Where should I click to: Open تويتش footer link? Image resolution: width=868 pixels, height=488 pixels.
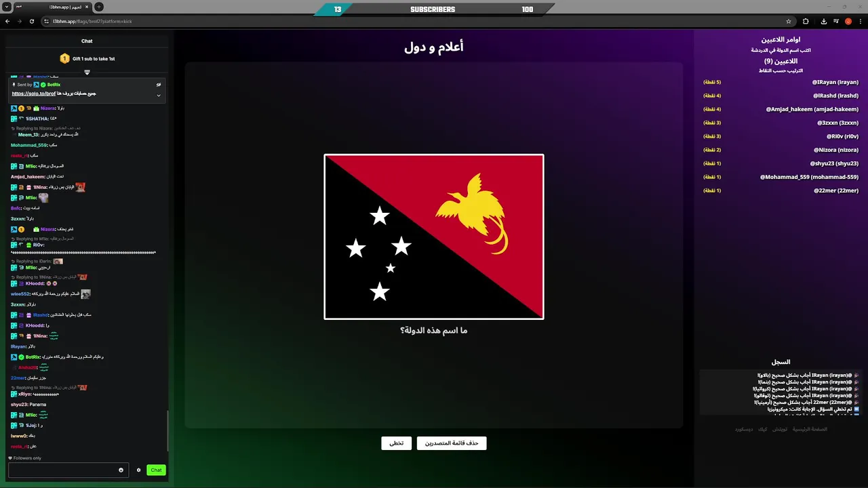pos(780,429)
